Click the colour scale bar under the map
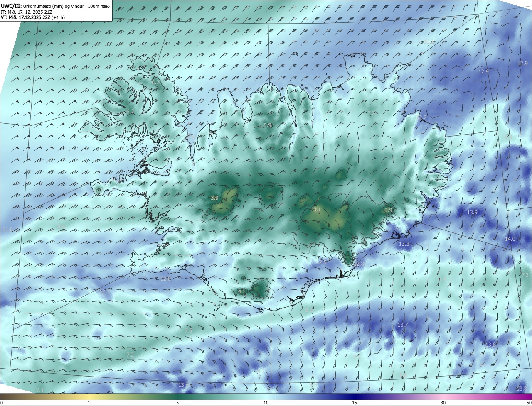The height and width of the screenshot is (406, 532). (266, 396)
